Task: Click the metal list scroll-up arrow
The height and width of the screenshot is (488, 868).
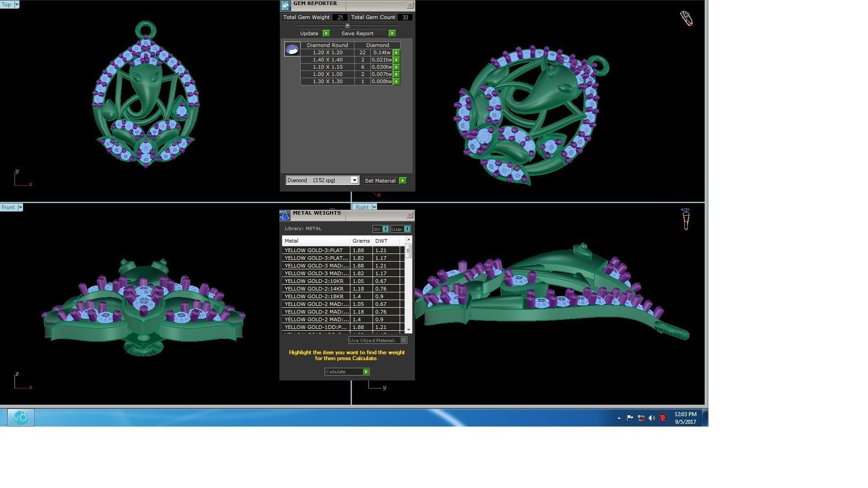Action: 409,239
